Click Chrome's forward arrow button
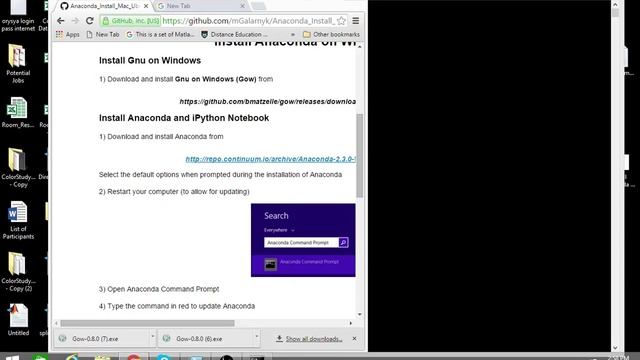The height and width of the screenshot is (360, 640). coord(75,21)
